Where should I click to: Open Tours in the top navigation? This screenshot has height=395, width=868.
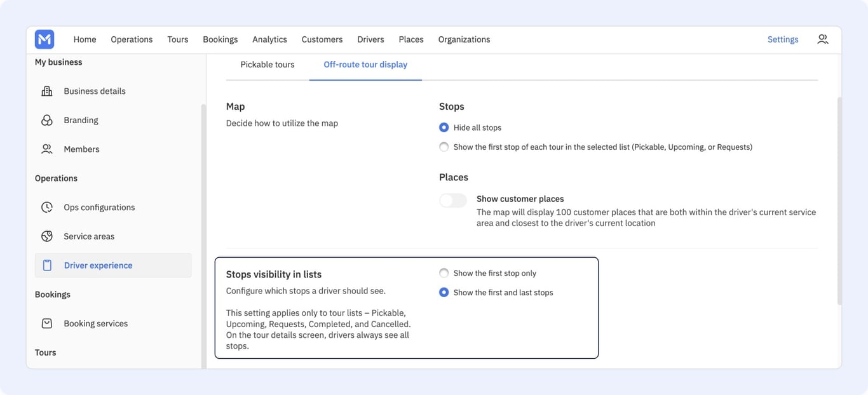pos(178,39)
